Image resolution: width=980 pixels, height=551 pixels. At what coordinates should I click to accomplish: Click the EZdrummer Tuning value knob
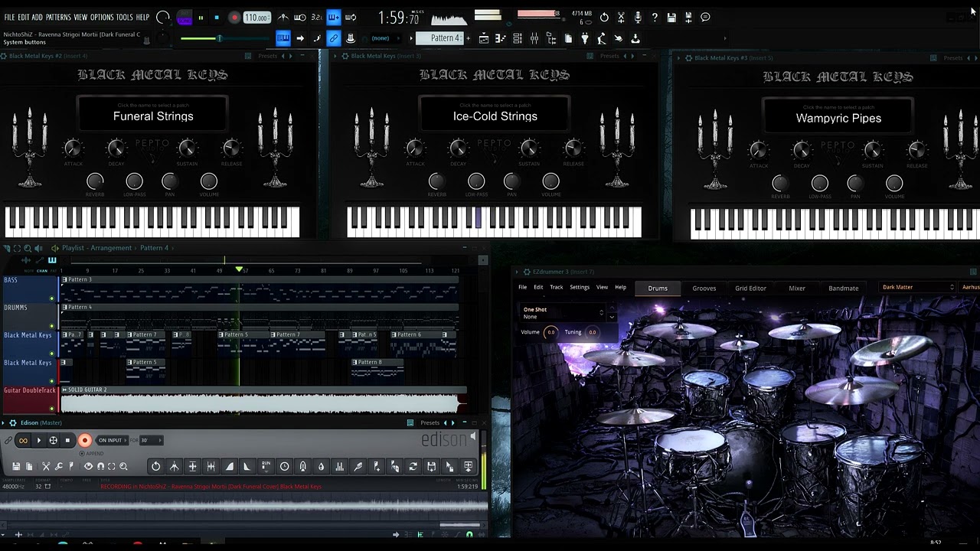(592, 332)
